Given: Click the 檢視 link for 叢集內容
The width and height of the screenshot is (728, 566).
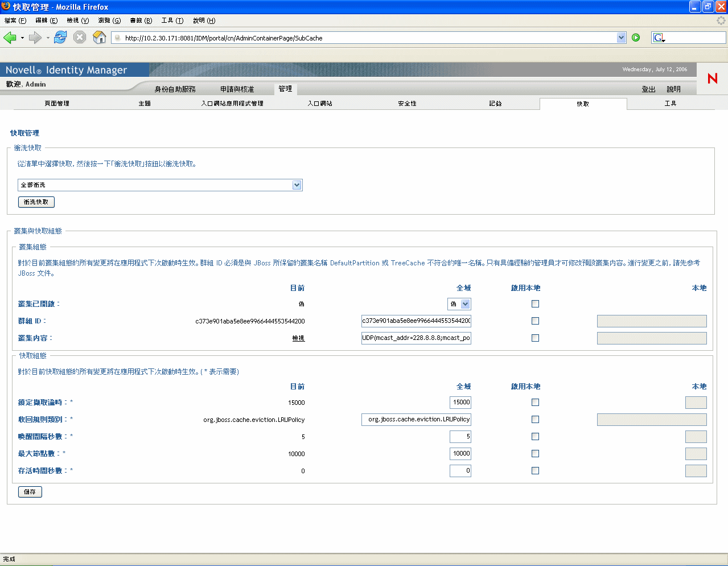Looking at the screenshot, I should click(x=298, y=338).
